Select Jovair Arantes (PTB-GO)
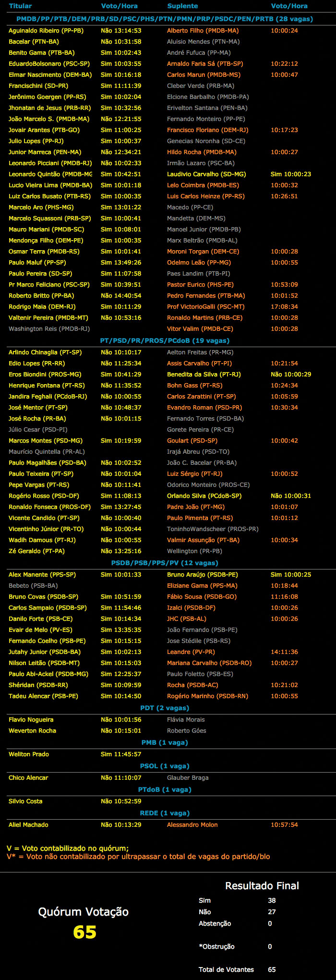 coord(44,130)
